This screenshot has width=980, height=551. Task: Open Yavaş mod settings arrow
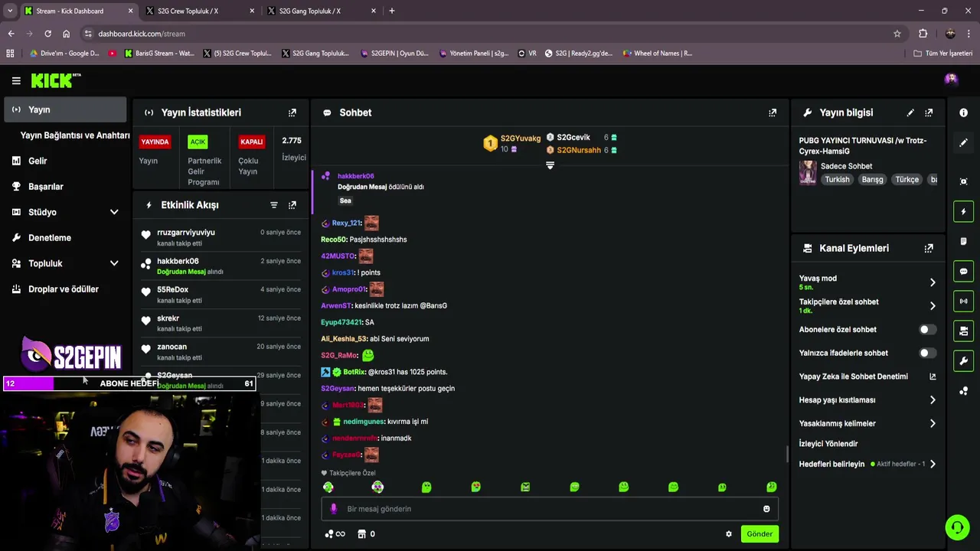pyautogui.click(x=933, y=282)
